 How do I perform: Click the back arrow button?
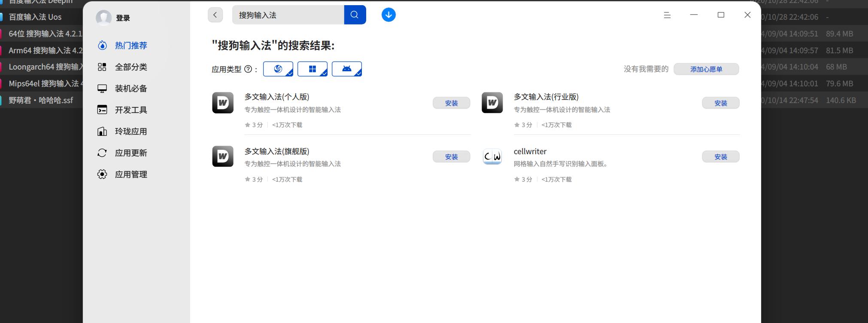215,15
